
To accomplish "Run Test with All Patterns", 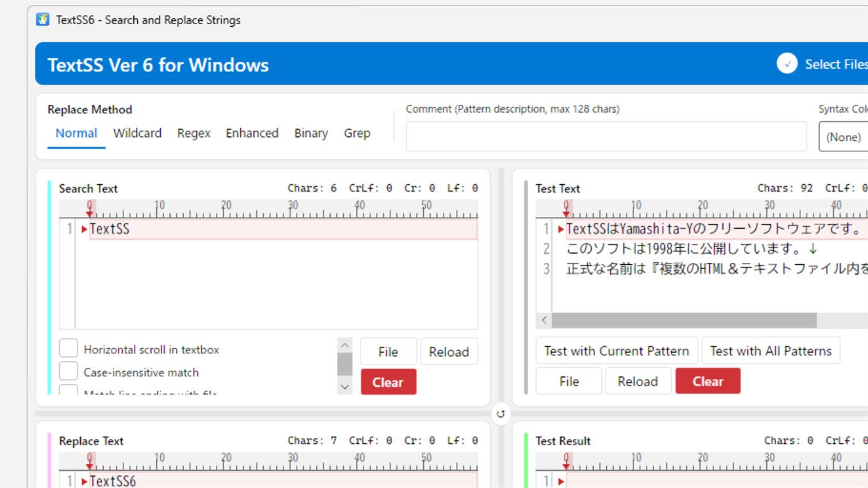I will pyautogui.click(x=771, y=350).
